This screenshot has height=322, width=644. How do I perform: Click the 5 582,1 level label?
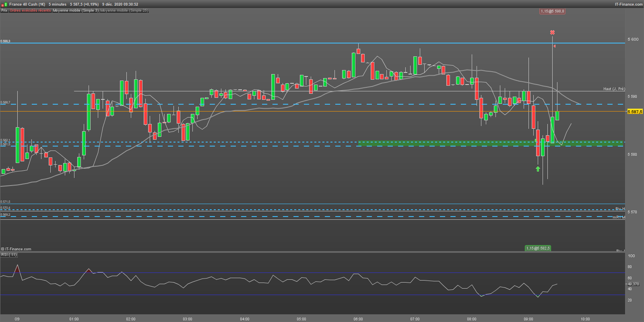coord(5,140)
